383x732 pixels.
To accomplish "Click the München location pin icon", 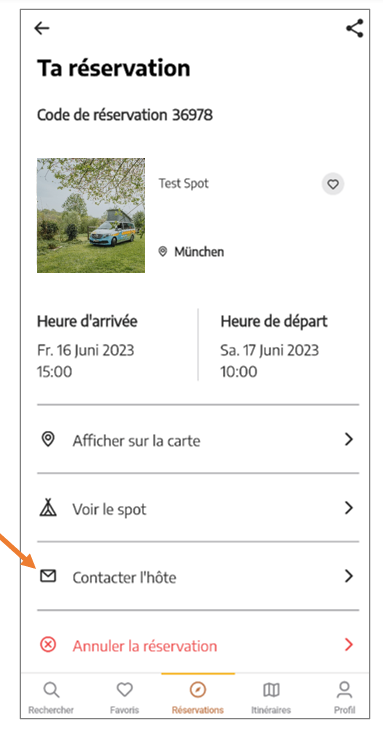I will (163, 252).
